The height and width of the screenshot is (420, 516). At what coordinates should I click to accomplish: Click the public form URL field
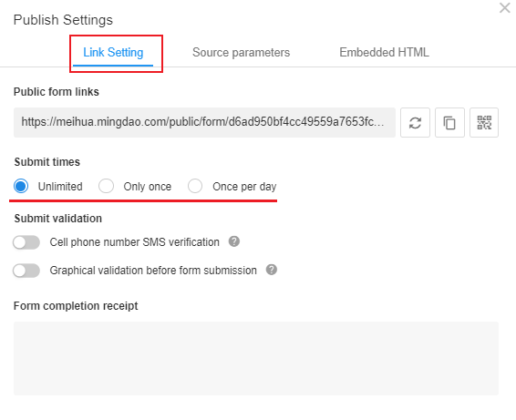(x=204, y=122)
